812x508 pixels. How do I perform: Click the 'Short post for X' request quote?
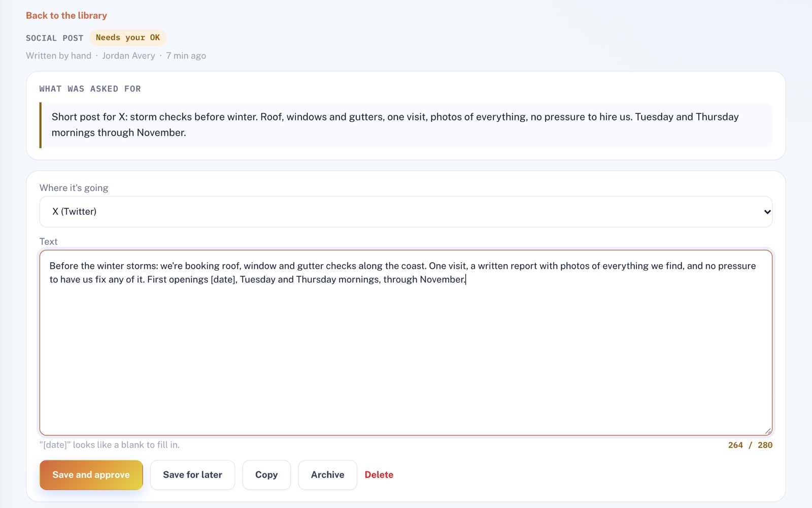(406, 125)
